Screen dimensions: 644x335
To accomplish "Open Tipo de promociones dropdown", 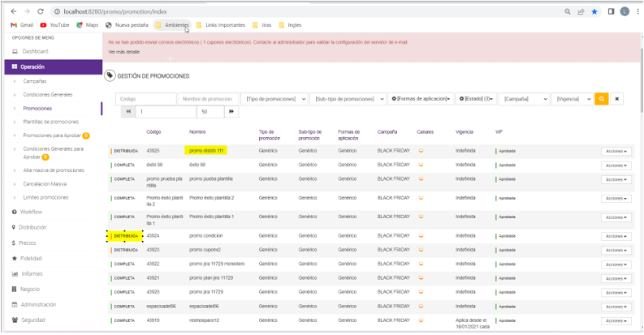I will pos(275,99).
